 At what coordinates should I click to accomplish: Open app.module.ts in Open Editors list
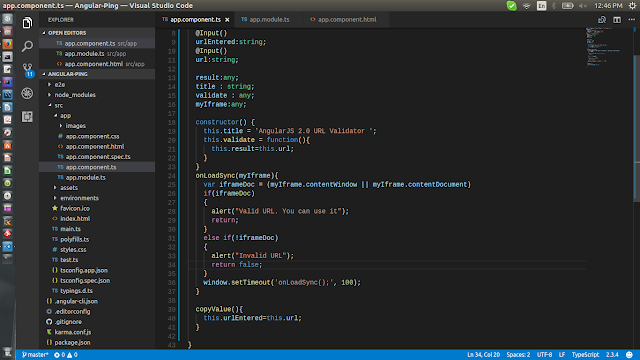[x=97, y=53]
